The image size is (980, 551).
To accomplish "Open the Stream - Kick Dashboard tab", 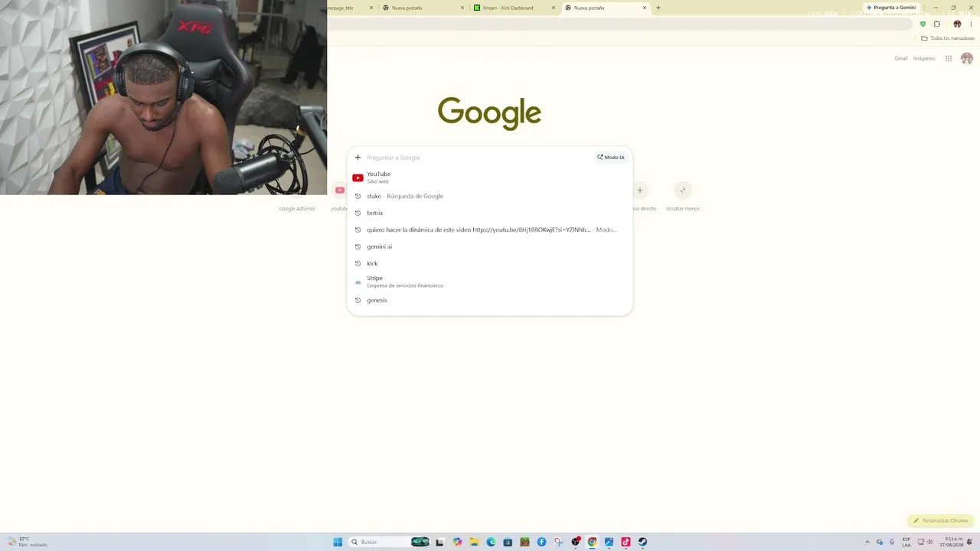I will [x=514, y=8].
